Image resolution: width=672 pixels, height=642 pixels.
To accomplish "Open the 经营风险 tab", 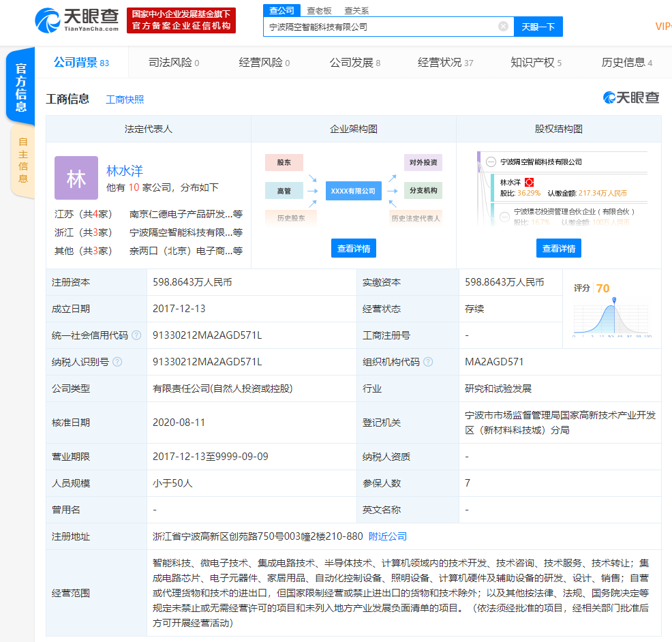I will [x=264, y=63].
